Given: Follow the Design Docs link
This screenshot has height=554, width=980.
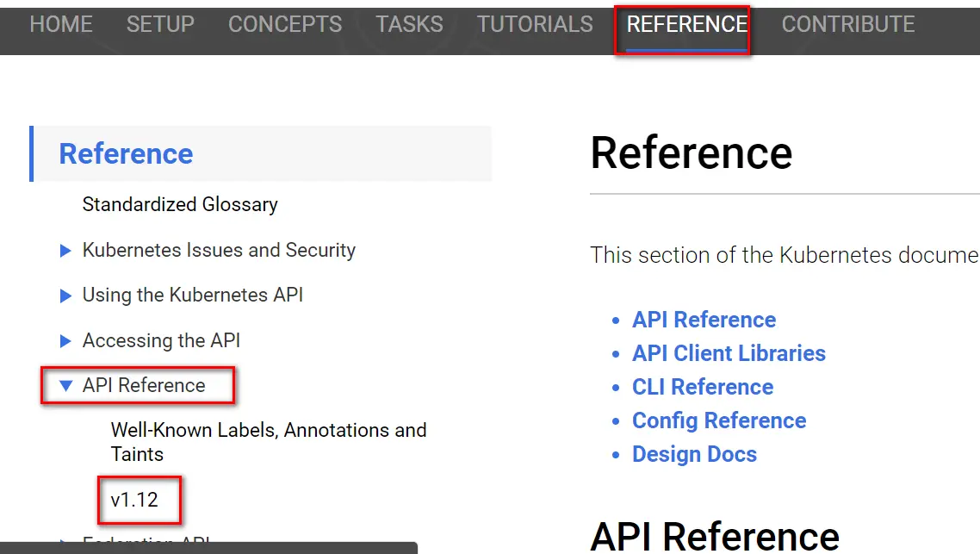Looking at the screenshot, I should click(694, 454).
